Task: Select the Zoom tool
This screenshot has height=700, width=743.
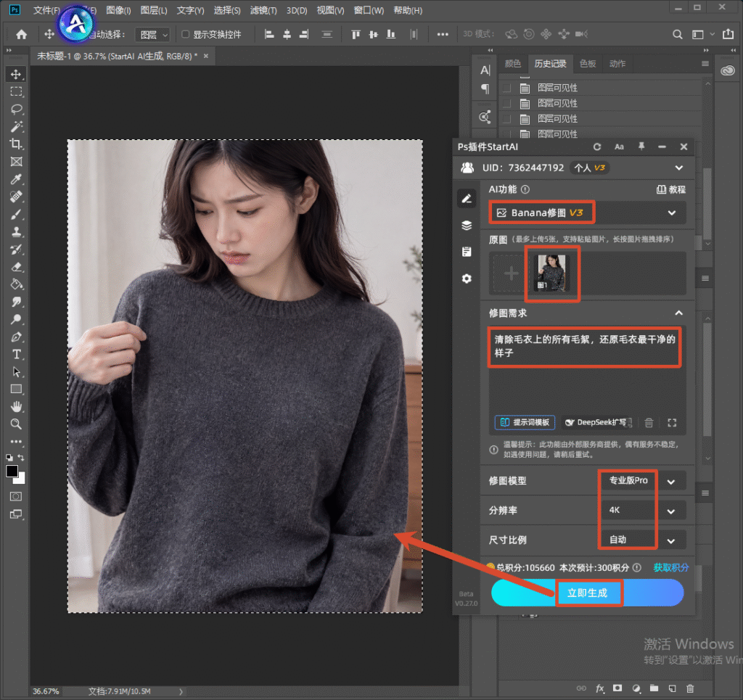Action: [x=16, y=424]
